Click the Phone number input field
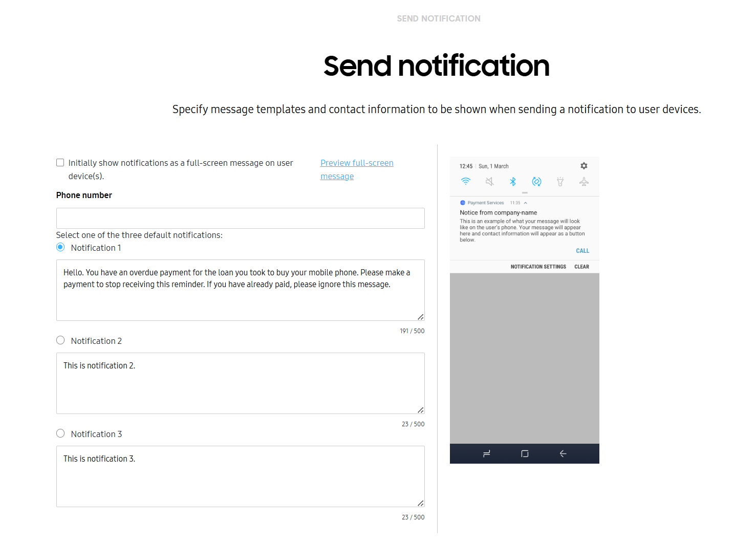The image size is (756, 544). pos(241,218)
